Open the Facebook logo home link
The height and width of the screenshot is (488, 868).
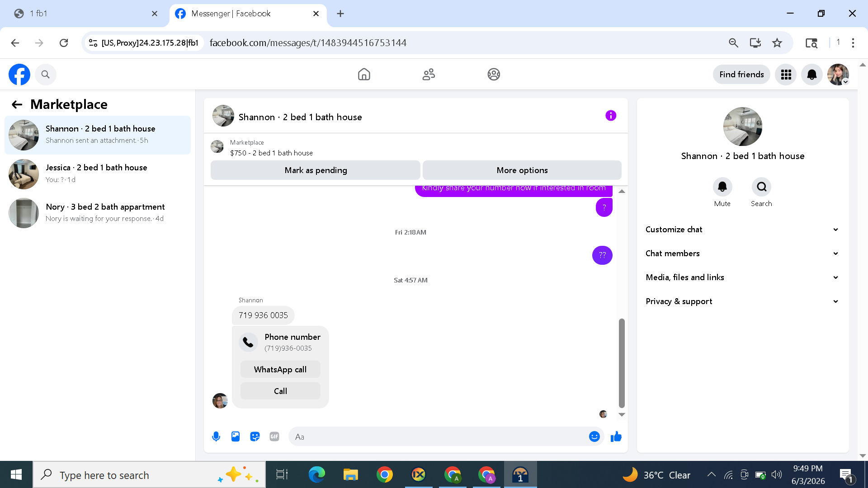tap(19, 75)
